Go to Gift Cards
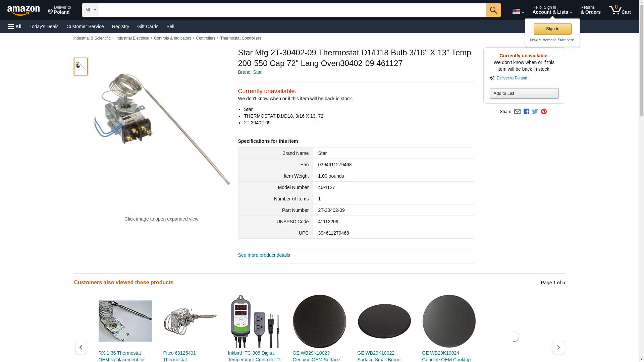 [x=148, y=26]
